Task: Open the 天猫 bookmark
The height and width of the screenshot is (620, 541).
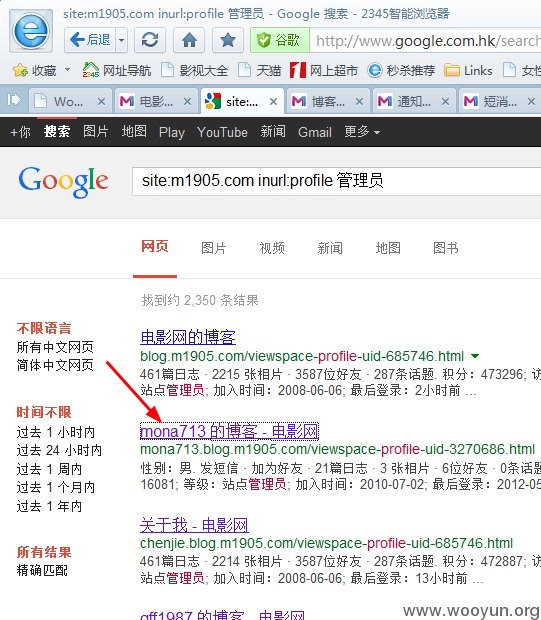Action: point(260,71)
